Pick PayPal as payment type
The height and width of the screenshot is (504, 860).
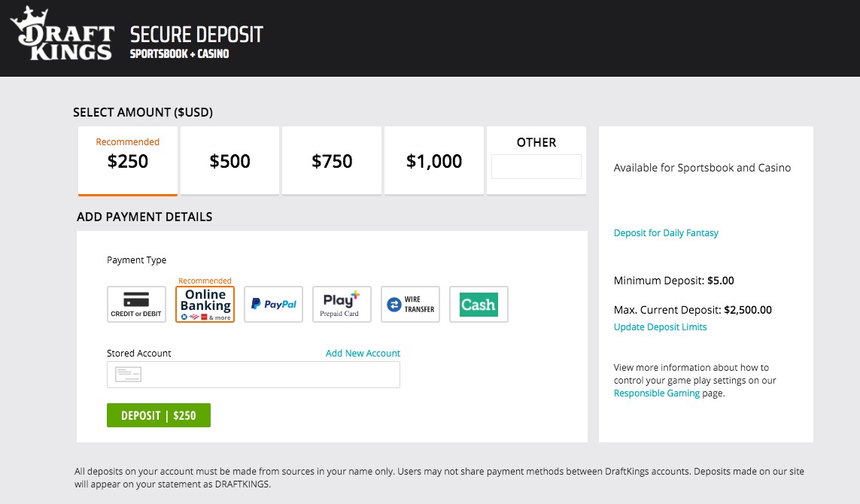click(x=273, y=305)
